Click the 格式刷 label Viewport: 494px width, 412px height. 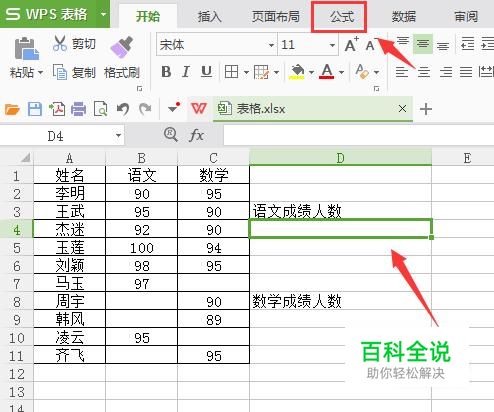click(121, 72)
